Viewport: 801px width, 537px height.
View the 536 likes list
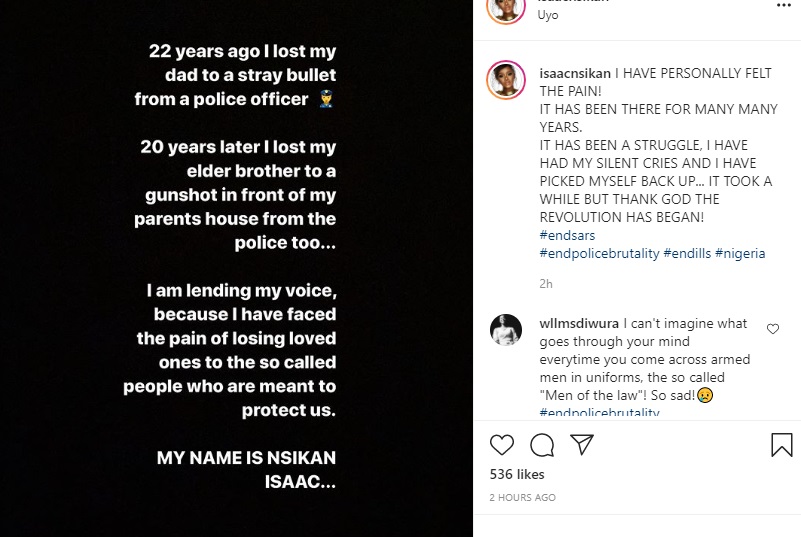(517, 473)
